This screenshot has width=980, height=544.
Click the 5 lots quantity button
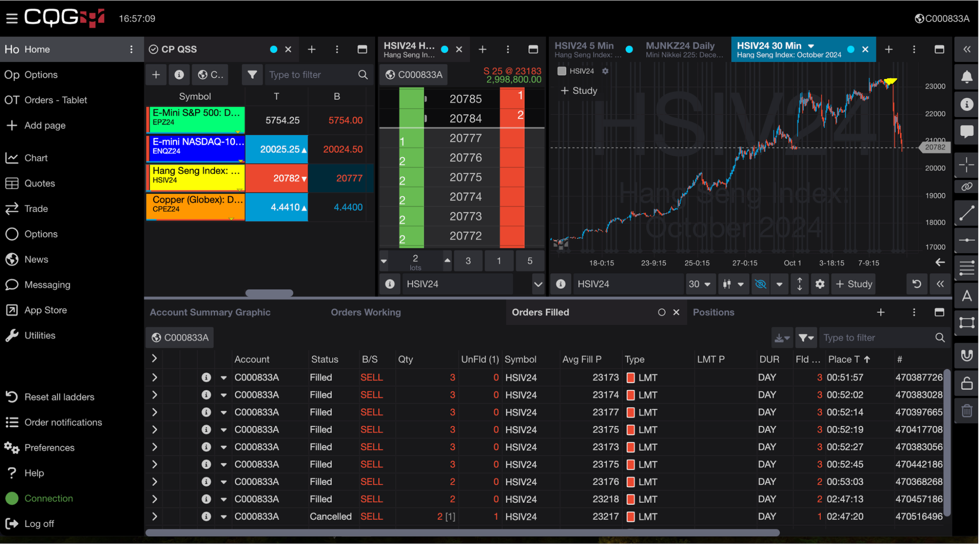(x=529, y=261)
